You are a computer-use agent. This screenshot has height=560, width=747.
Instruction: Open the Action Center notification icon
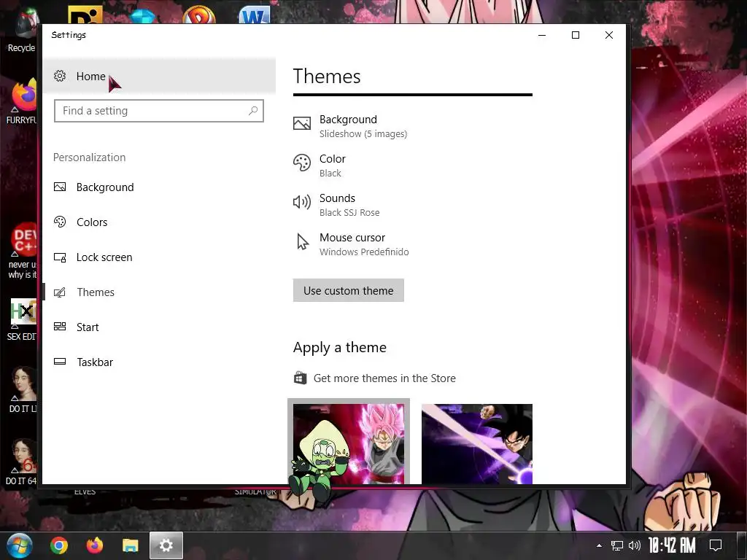pos(716,545)
